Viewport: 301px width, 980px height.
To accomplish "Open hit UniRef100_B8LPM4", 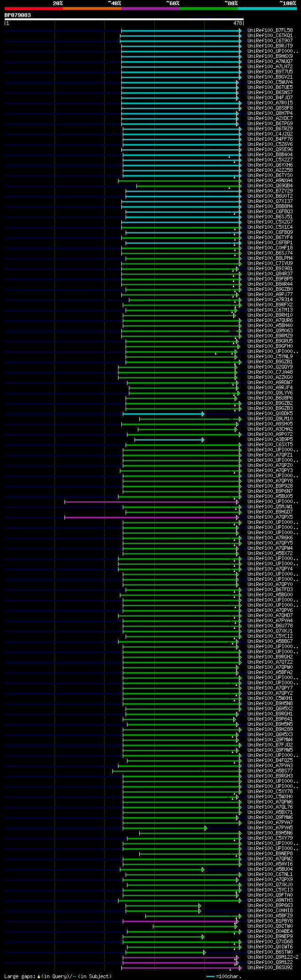I will tap(270, 258).
